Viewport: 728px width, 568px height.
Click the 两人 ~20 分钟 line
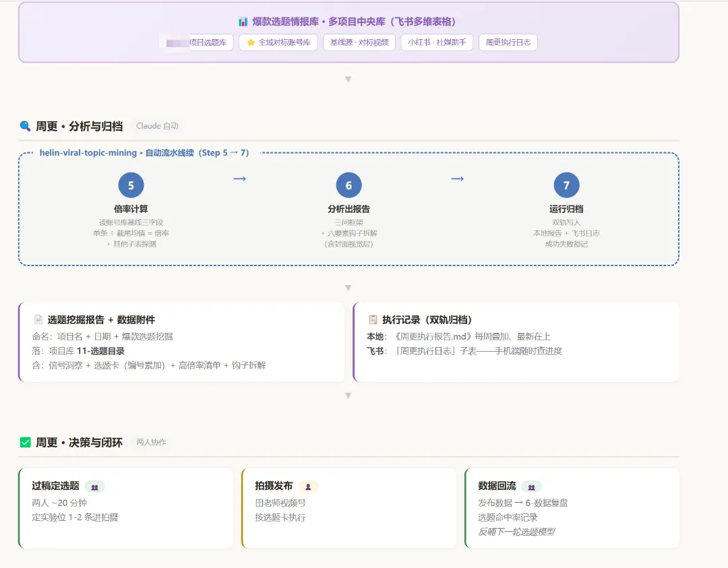coord(59,503)
